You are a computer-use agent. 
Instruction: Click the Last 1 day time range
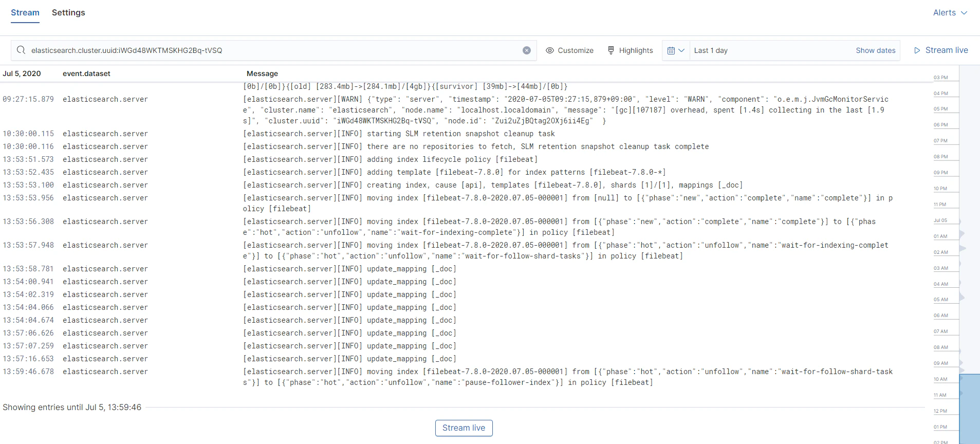coord(711,50)
